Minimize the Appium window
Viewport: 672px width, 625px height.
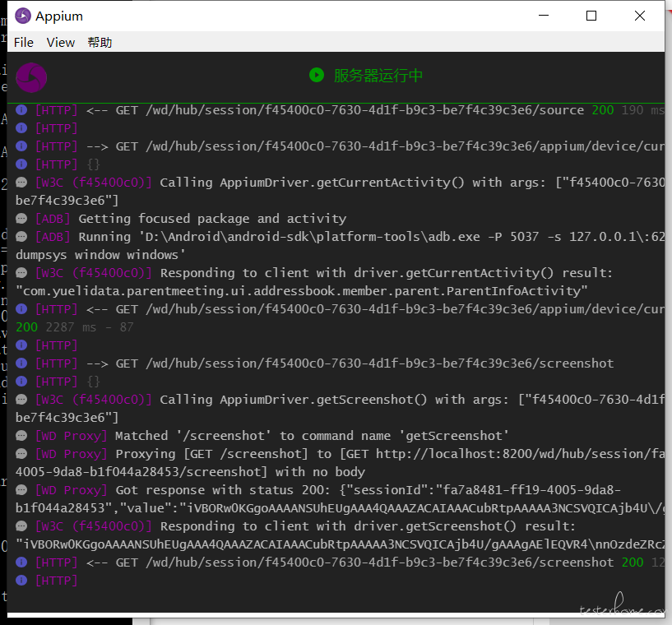pyautogui.click(x=544, y=16)
